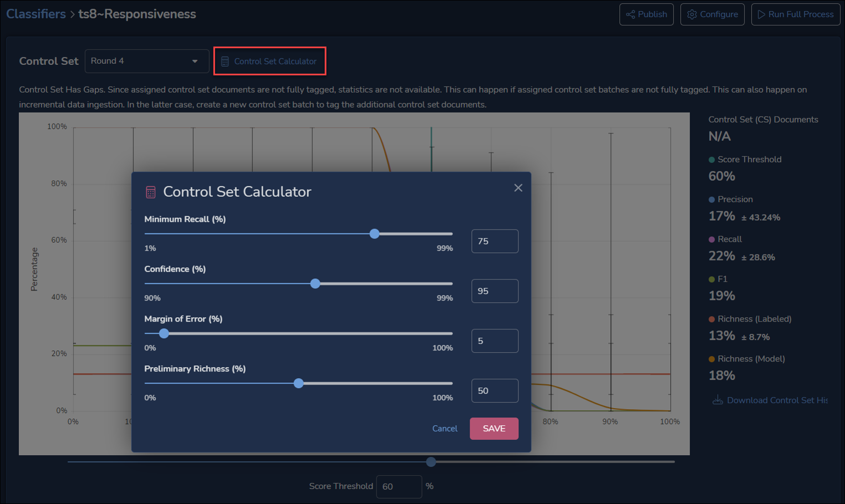This screenshot has width=845, height=504.
Task: Click the '18%' Richness Model value
Action: [722, 376]
